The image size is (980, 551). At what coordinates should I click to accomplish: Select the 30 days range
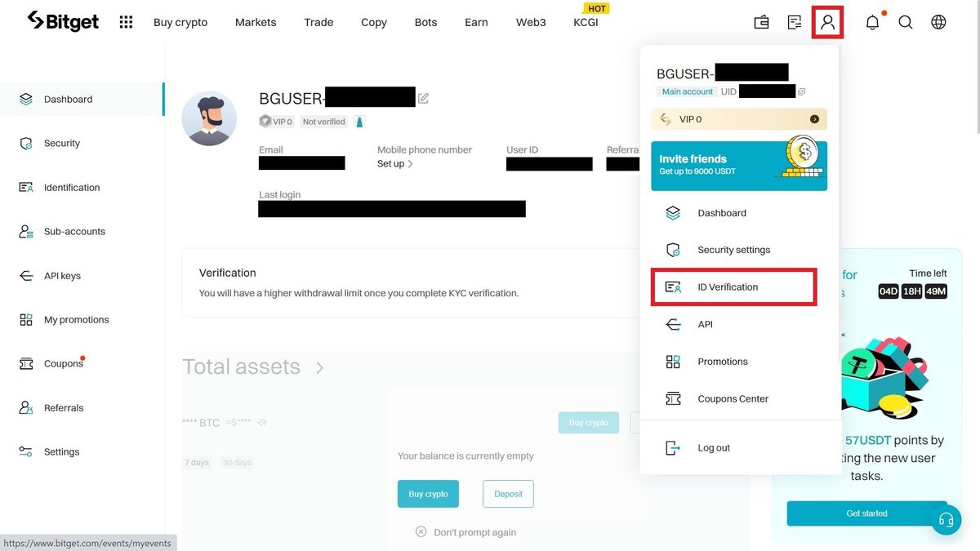pyautogui.click(x=237, y=462)
